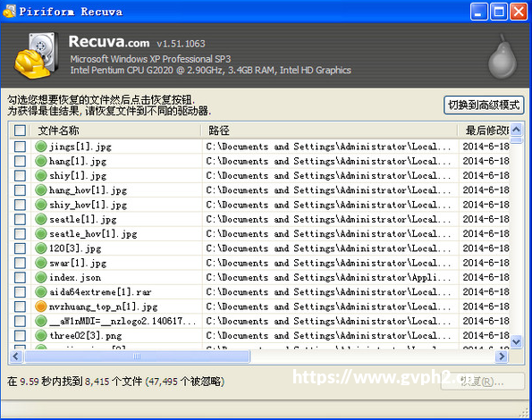Select the file name seatle_hov[1].jpg
Screen dimensions: 532x420
coord(93,234)
